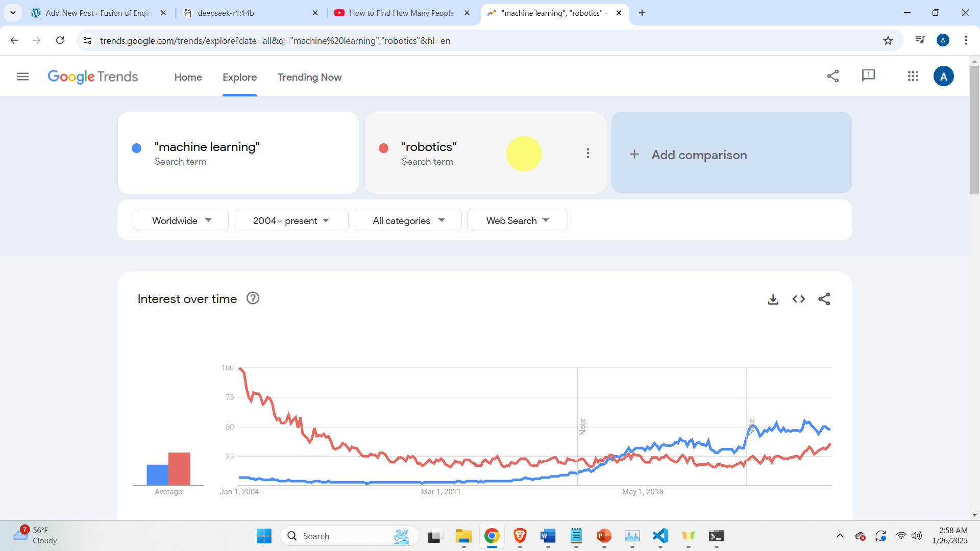Click the first Note marker on the chart
Screen dimensions: 980x551
582,427
